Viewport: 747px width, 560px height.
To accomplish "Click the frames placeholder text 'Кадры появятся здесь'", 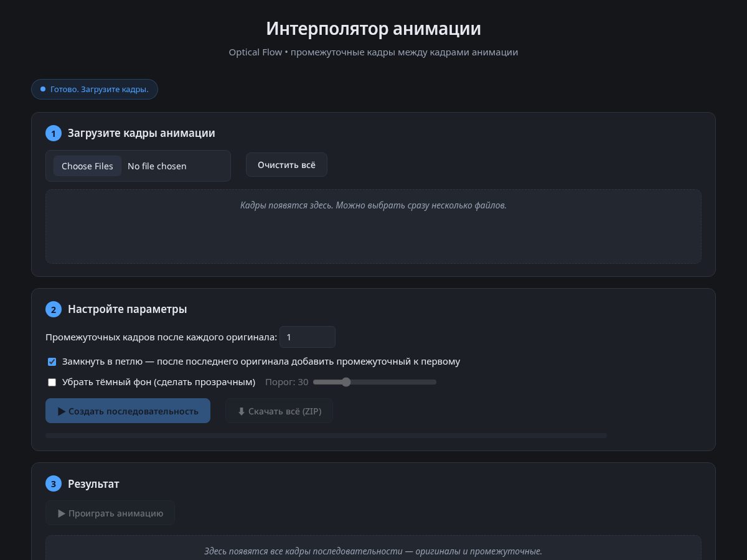I will click(374, 205).
